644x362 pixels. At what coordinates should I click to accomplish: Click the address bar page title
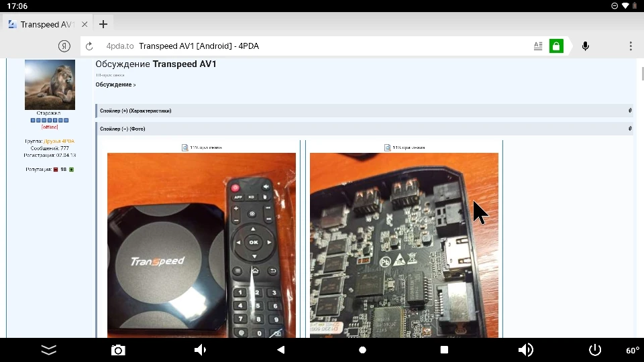(199, 46)
